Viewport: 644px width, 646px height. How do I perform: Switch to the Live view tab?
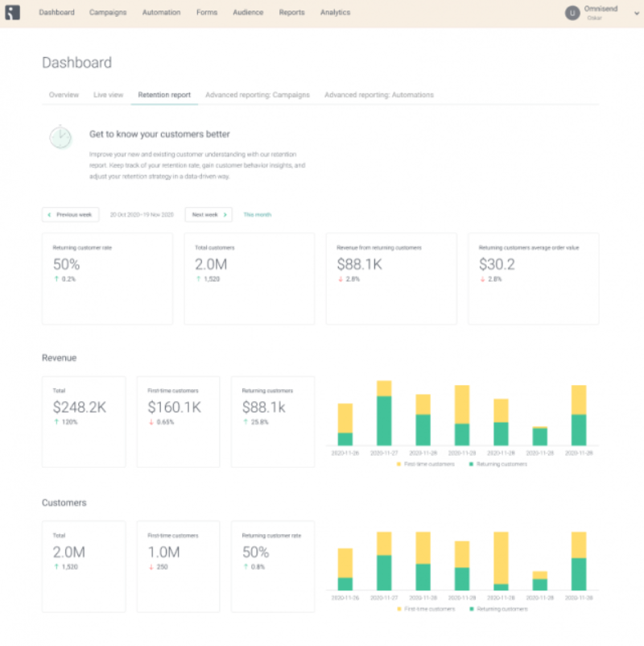(x=109, y=95)
